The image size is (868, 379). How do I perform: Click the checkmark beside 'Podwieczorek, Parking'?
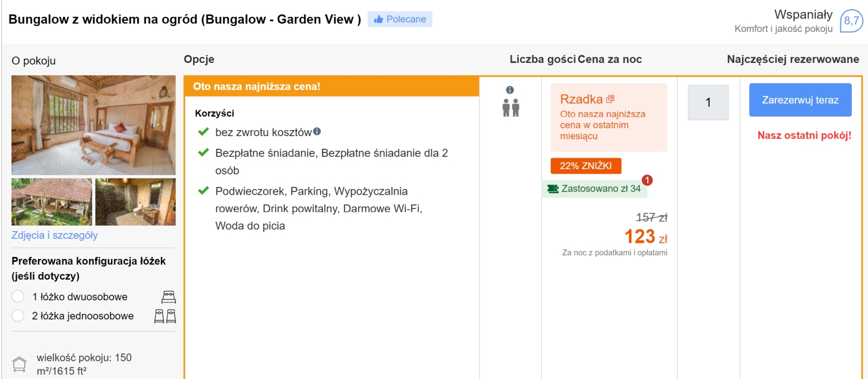[203, 190]
